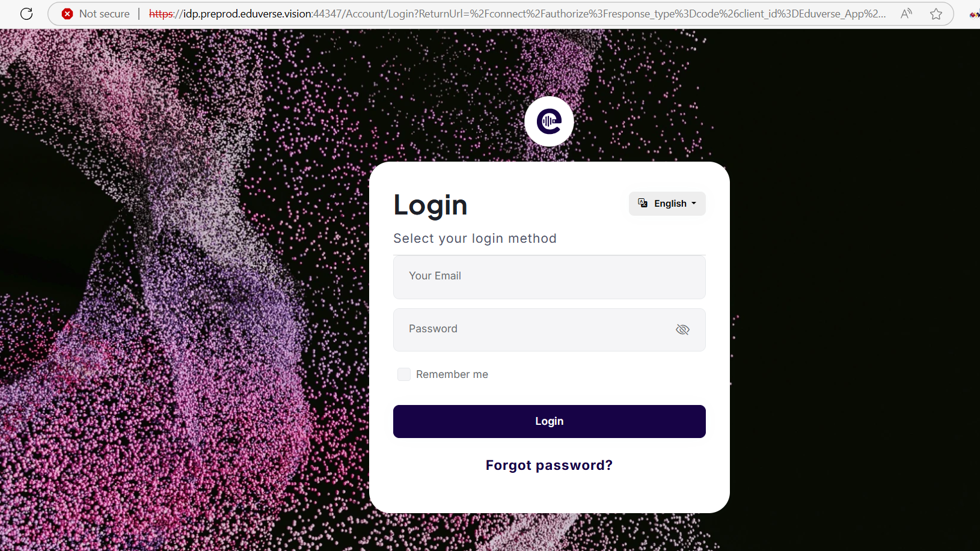
Task: Click the browser refresh icon
Action: tap(26, 14)
